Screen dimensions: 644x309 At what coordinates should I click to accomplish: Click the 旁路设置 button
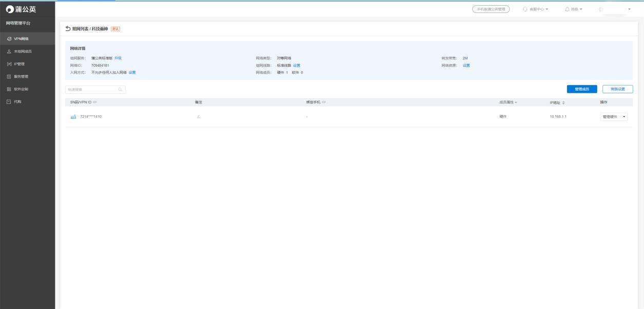[x=618, y=89]
